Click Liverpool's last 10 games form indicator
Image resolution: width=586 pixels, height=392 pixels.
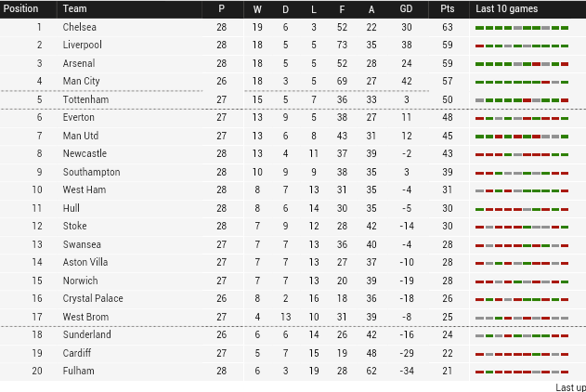click(x=522, y=46)
